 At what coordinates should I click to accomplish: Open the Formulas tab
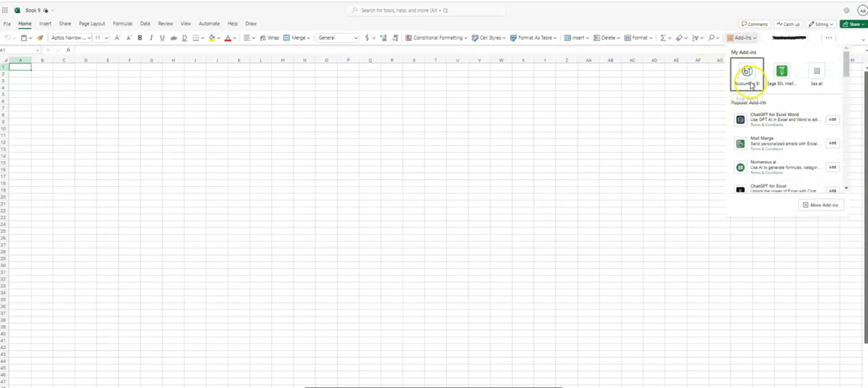123,24
